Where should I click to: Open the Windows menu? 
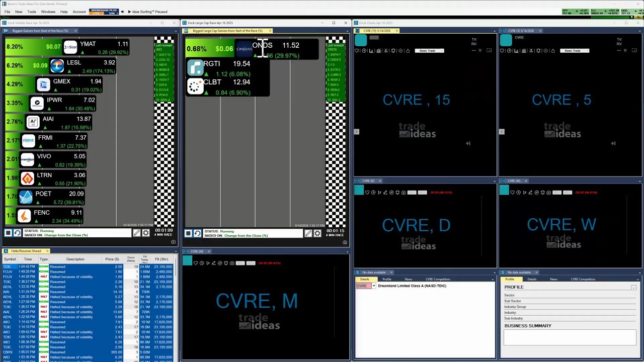pos(48,12)
